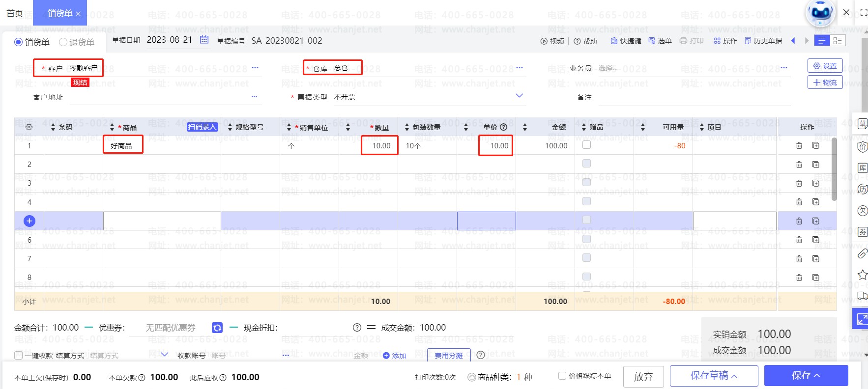Expand the 票据类型 dropdown
The image size is (868, 389).
[x=519, y=96]
